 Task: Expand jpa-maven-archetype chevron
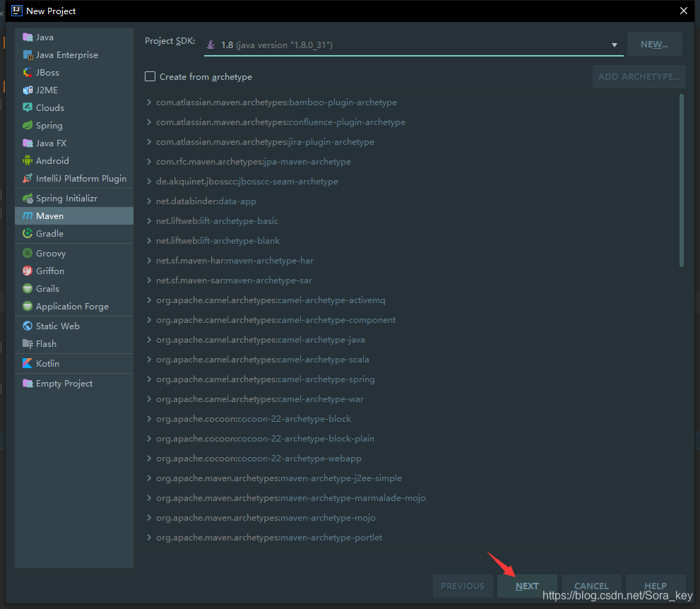(x=149, y=162)
